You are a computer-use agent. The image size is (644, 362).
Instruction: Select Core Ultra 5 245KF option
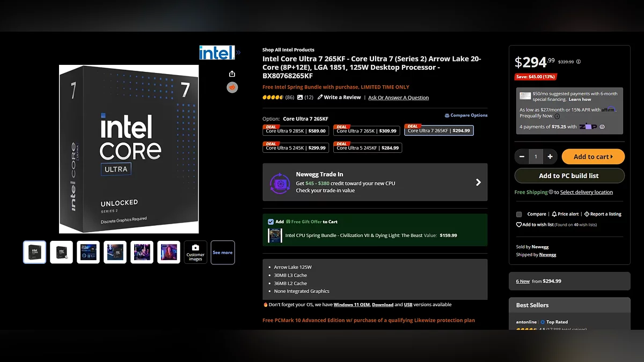click(x=368, y=147)
